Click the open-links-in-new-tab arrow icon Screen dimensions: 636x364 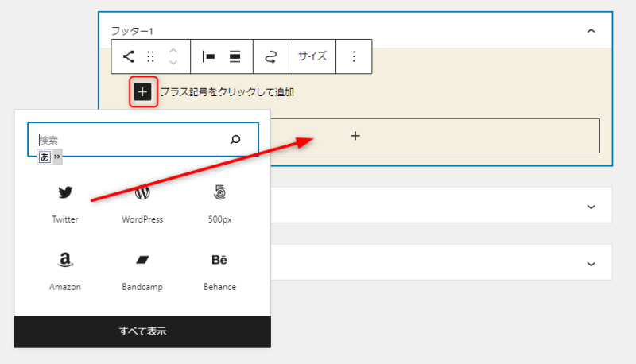pyautogui.click(x=271, y=56)
